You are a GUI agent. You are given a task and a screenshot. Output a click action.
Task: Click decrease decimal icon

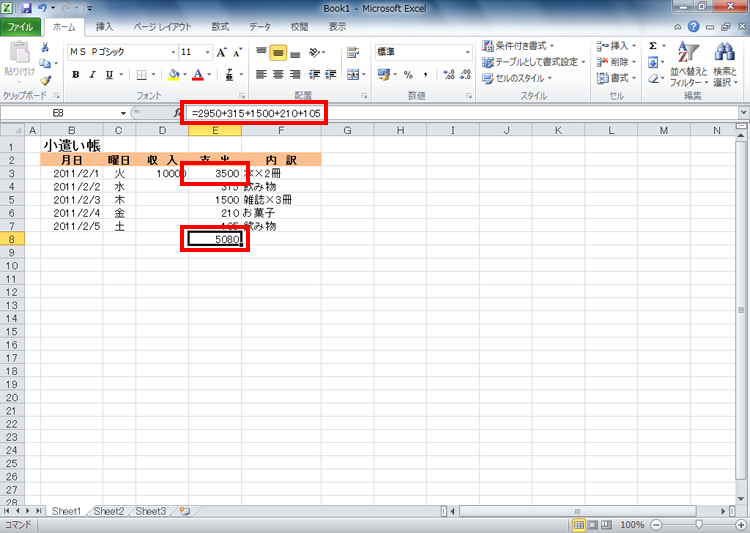coord(465,74)
